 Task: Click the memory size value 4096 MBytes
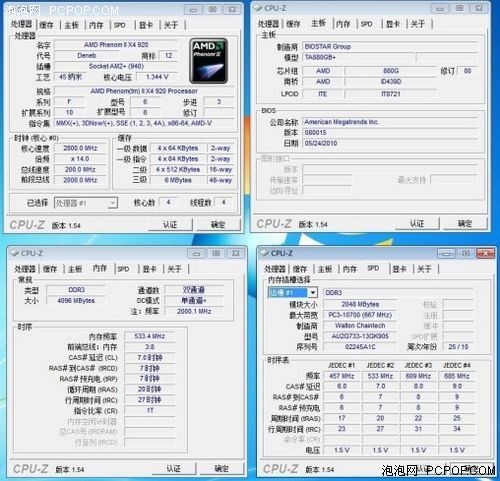[x=76, y=301]
